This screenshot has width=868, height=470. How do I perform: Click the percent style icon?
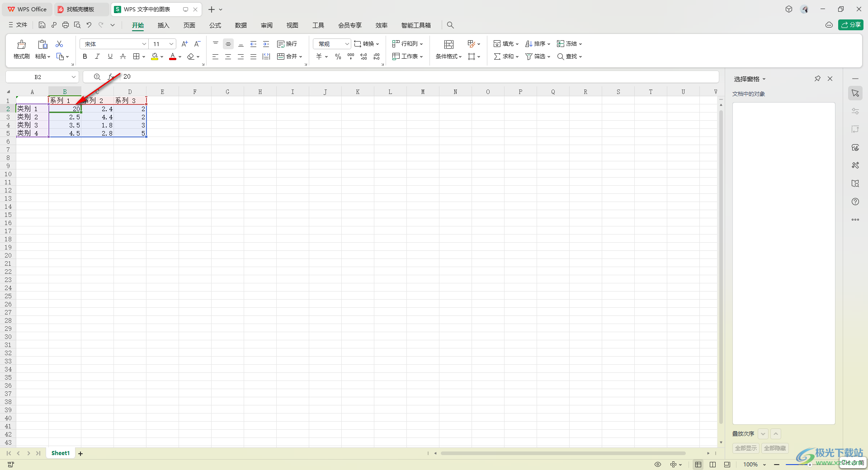tap(338, 56)
